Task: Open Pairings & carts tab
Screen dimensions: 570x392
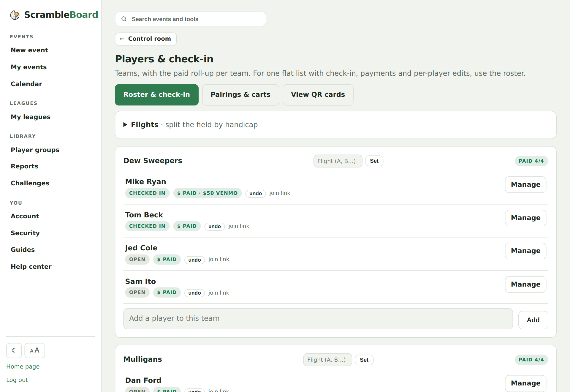Action: (x=240, y=95)
